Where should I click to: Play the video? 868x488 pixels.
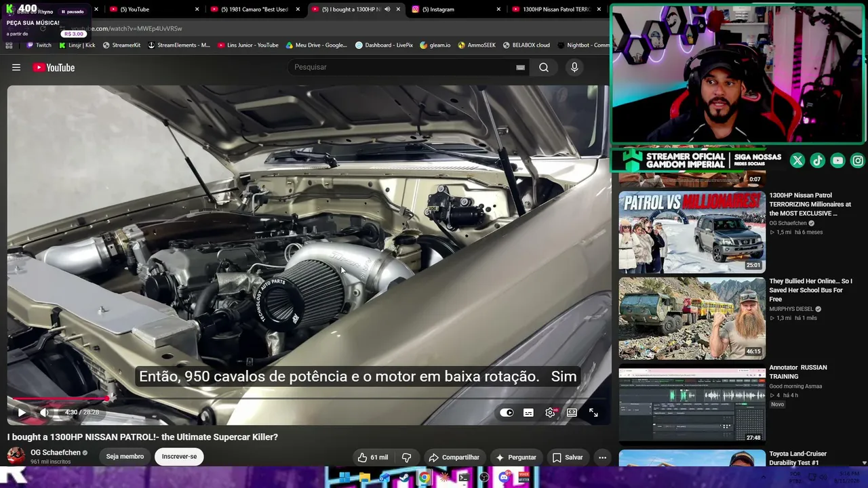click(22, 412)
